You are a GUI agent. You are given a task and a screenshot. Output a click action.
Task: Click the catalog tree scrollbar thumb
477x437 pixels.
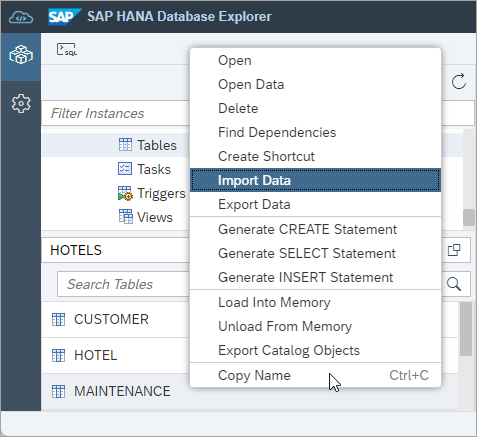click(x=469, y=217)
